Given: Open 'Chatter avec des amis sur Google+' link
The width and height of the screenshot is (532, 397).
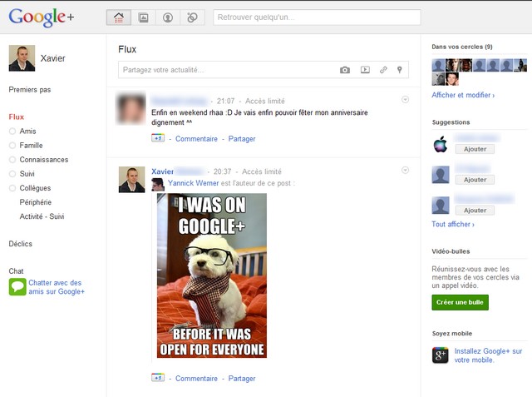Looking at the screenshot, I should click(57, 287).
